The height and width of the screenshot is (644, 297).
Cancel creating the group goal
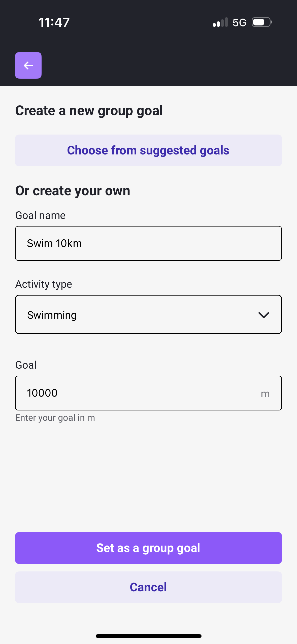(x=148, y=587)
